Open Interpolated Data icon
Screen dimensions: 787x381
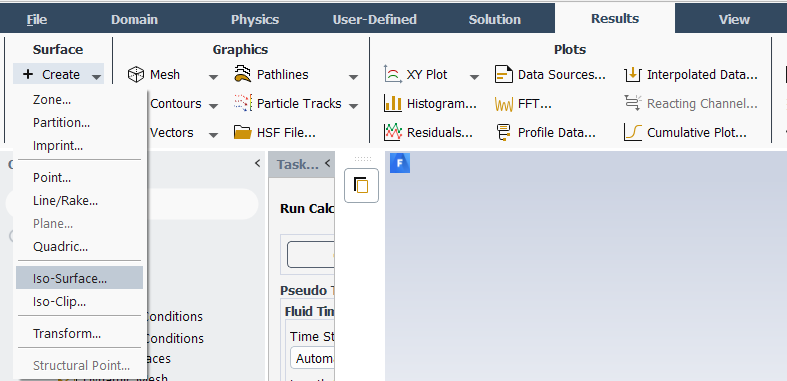[x=633, y=75]
